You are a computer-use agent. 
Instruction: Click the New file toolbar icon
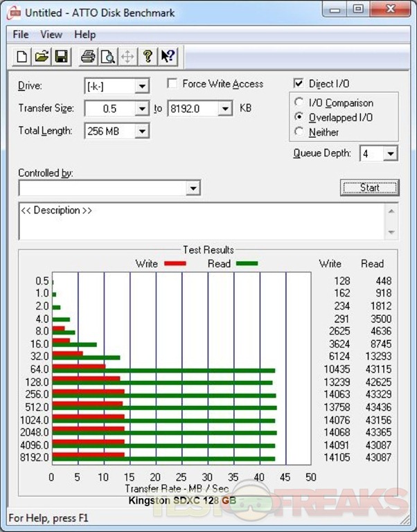[22, 56]
